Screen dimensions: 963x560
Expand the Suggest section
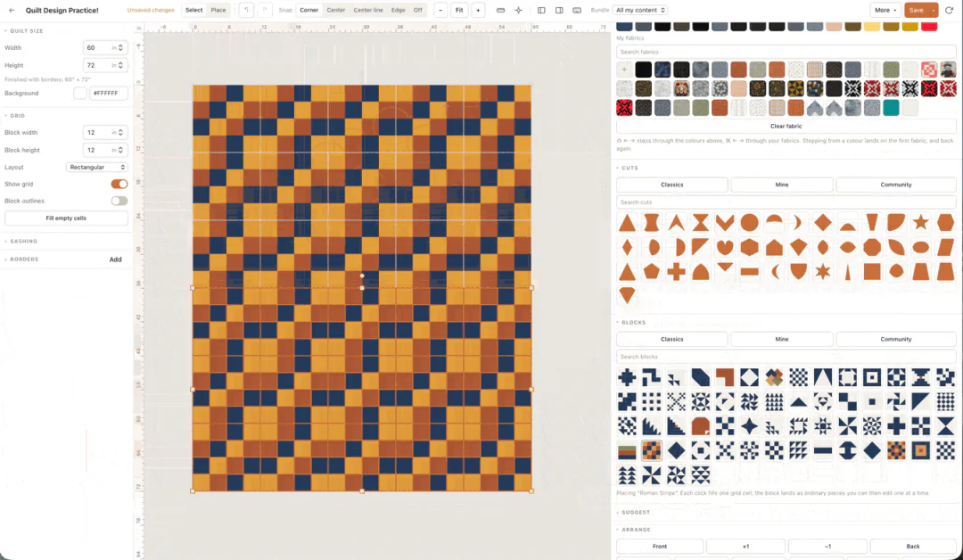pyautogui.click(x=634, y=512)
